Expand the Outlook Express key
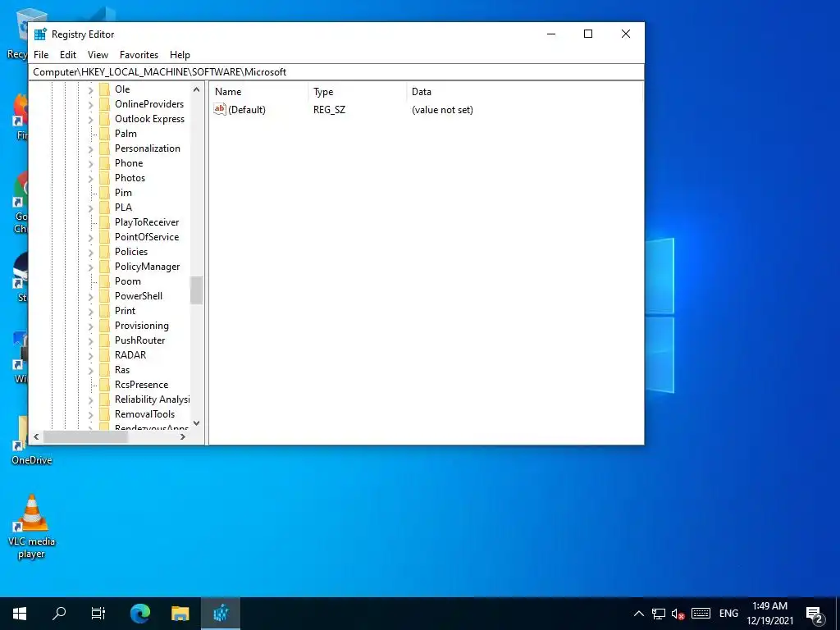The height and width of the screenshot is (630, 840). click(x=90, y=120)
